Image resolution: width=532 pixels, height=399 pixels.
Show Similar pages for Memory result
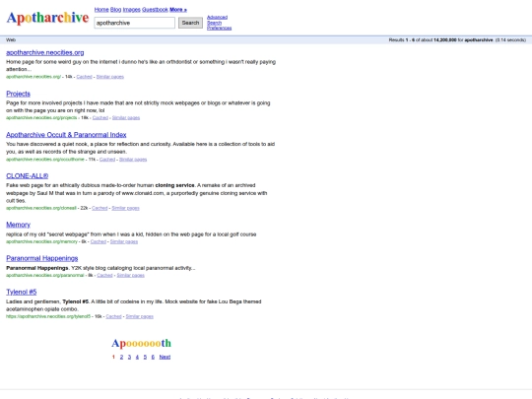pyautogui.click(x=124, y=241)
